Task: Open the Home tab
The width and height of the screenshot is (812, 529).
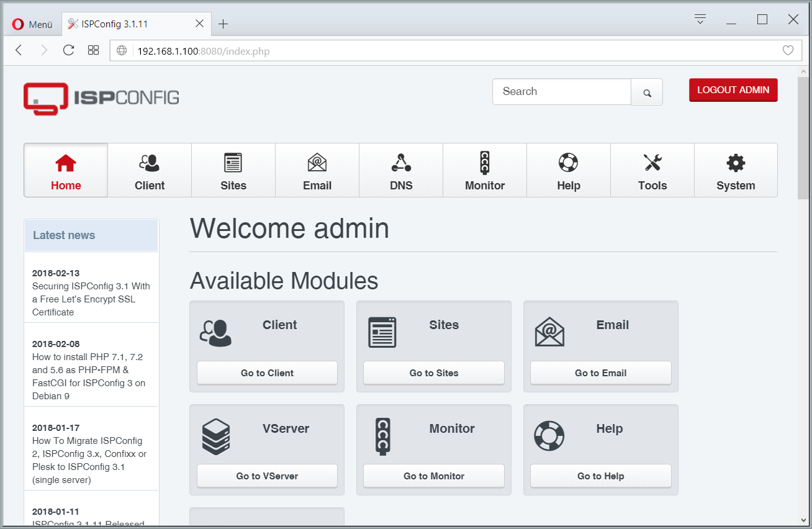Action: (66, 170)
